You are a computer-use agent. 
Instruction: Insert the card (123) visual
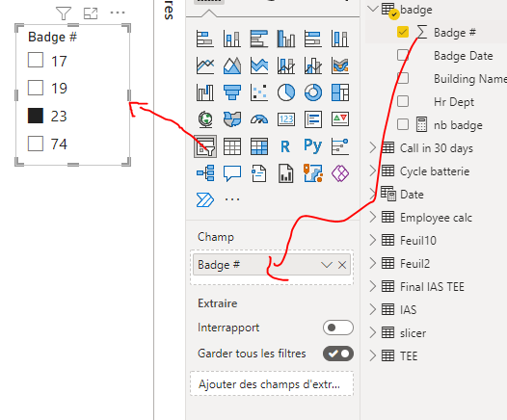tap(286, 119)
